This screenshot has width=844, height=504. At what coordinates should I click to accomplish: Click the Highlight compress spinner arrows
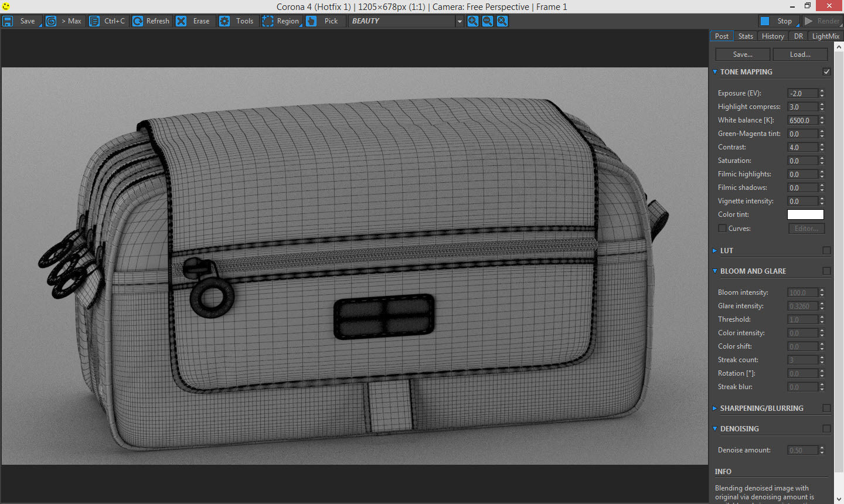822,107
